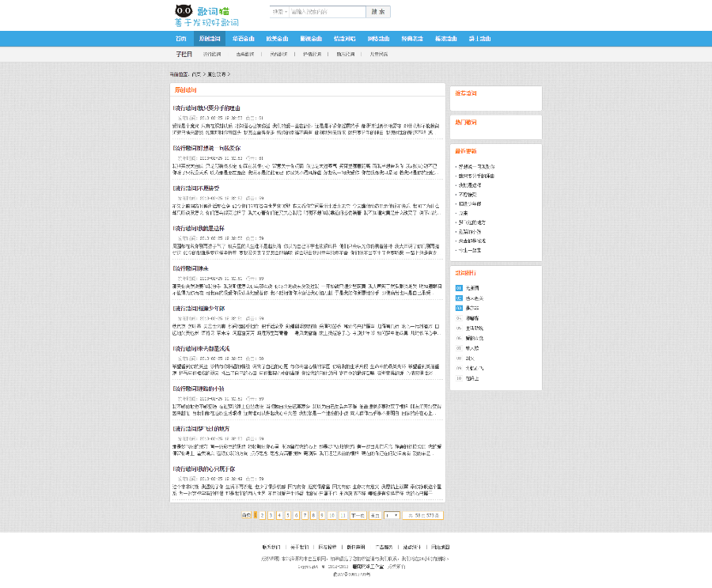The image size is (712, 588).
Task: Open the page number jump dropdown
Action: [x=392, y=515]
